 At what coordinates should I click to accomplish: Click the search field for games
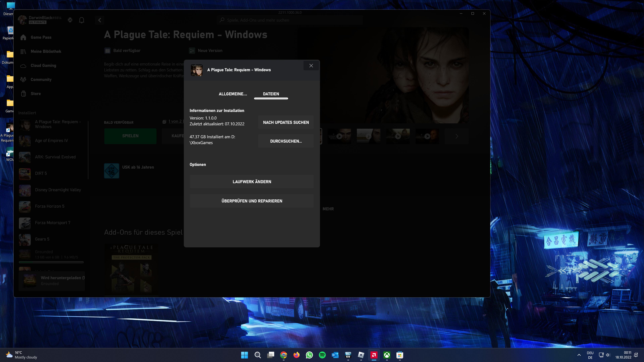point(290,20)
